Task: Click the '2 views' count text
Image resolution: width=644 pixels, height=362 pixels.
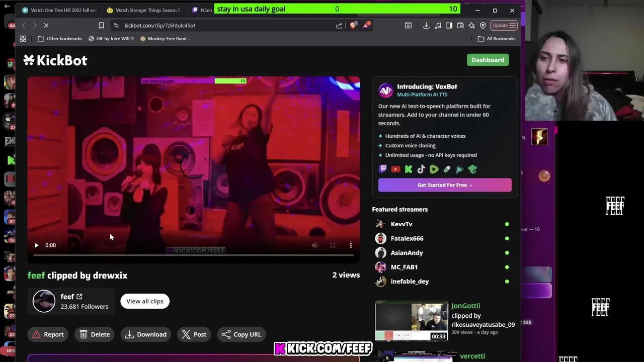Action: (x=346, y=275)
